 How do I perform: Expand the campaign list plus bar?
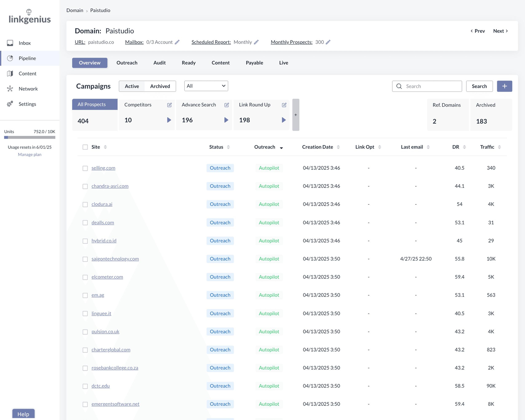(x=296, y=115)
